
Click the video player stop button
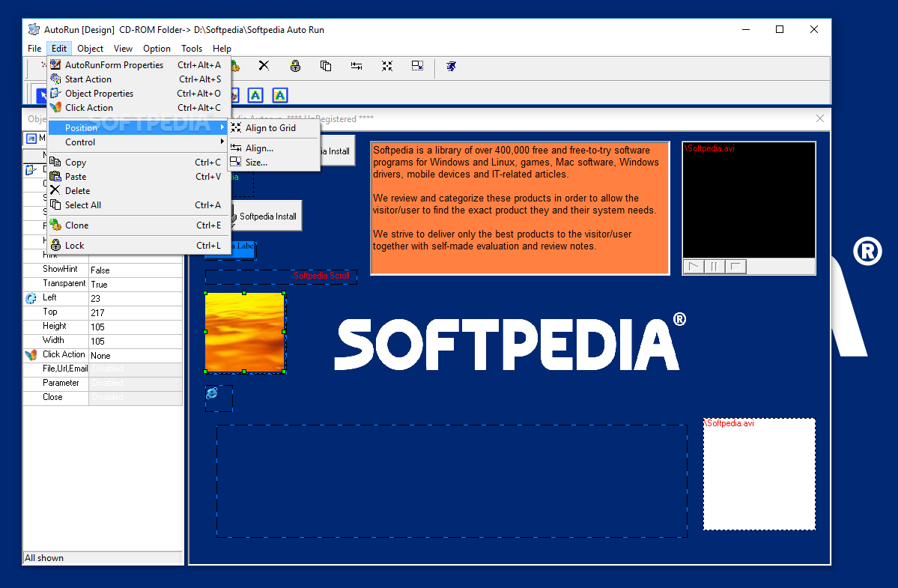click(x=735, y=266)
